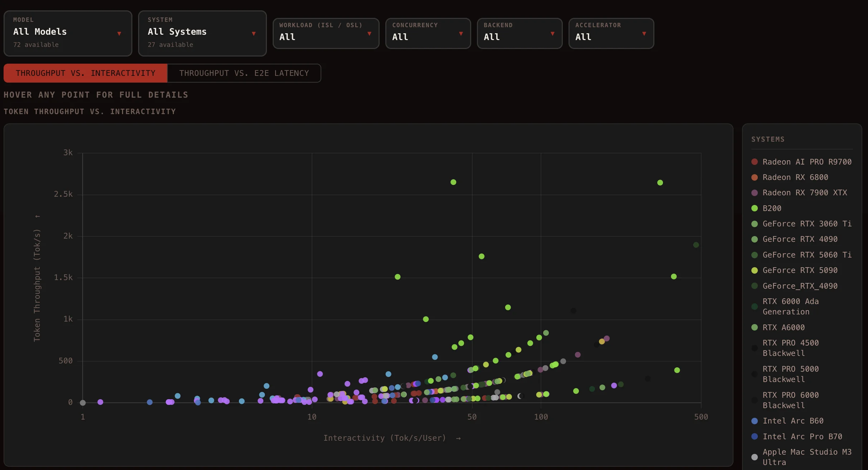Toggle GeForce_RTX_4090 underscore legend entry
The image size is (868, 470).
coord(795,286)
